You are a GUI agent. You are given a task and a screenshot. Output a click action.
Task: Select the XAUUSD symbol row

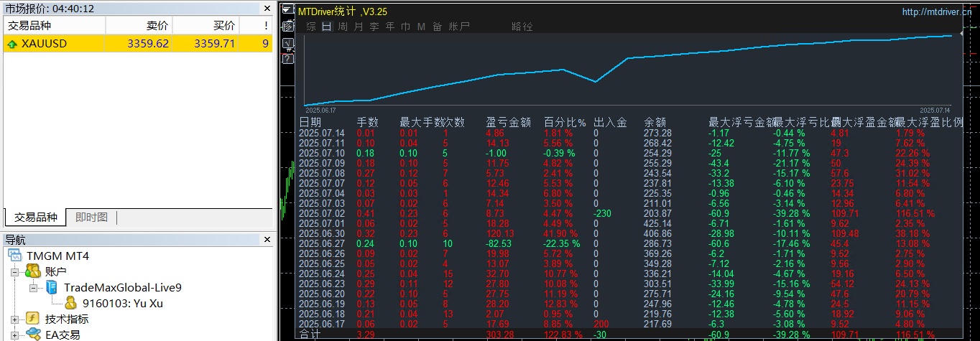click(138, 44)
